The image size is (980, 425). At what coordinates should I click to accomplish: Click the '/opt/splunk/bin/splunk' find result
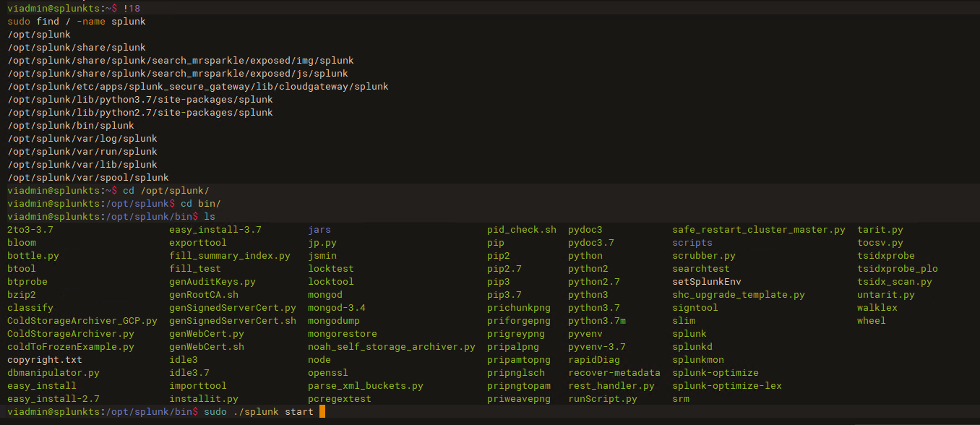pyautogui.click(x=70, y=126)
